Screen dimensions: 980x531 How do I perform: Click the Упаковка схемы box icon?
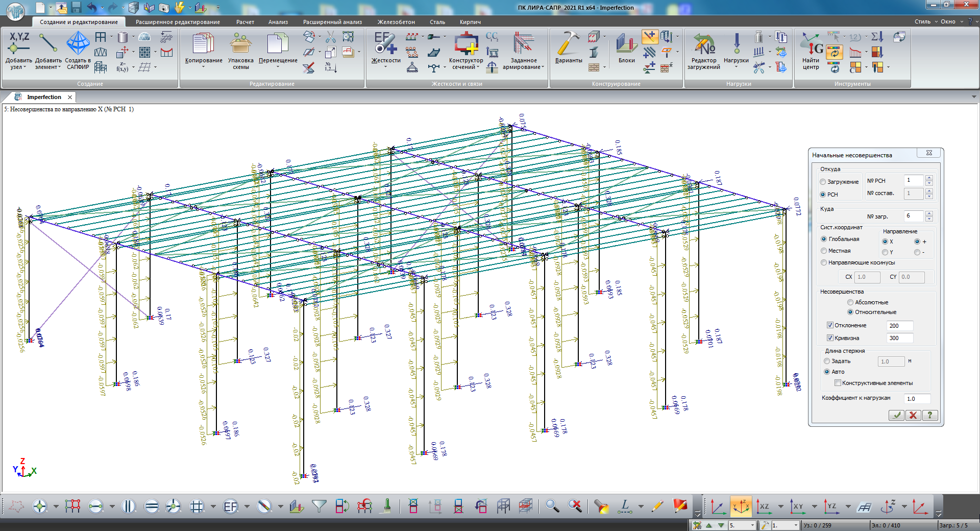pyautogui.click(x=240, y=44)
